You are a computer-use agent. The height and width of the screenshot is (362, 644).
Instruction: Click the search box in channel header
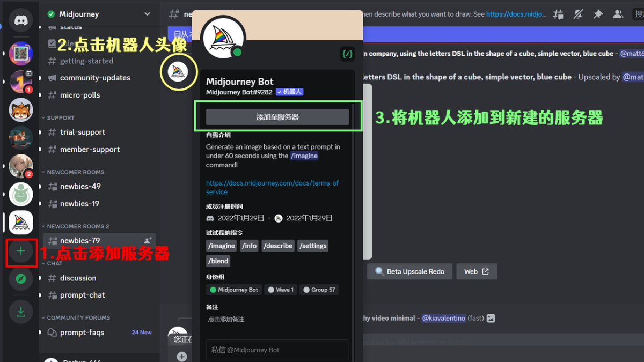pyautogui.click(x=639, y=14)
